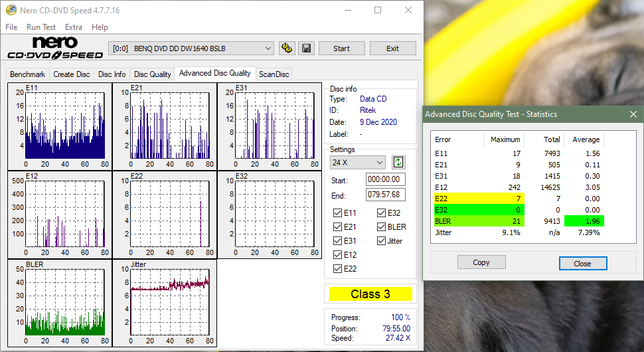Viewport: 644px width, 352px height.
Task: Disable the E32 checkbox
Action: click(381, 213)
